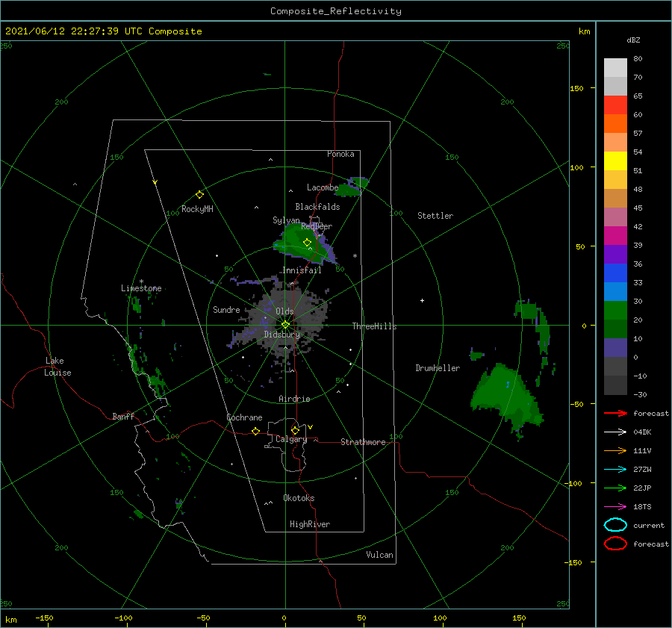Click the Composite_Reflectivity title

(336, 11)
